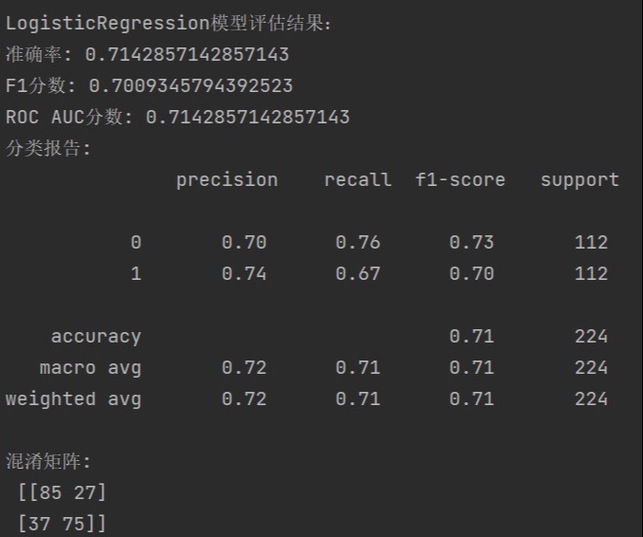Select the support column header
The image size is (643, 537).
click(x=580, y=180)
